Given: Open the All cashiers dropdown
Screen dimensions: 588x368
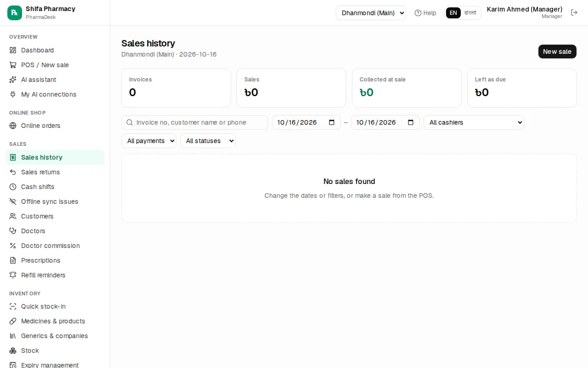Looking at the screenshot, I should coord(474,122).
